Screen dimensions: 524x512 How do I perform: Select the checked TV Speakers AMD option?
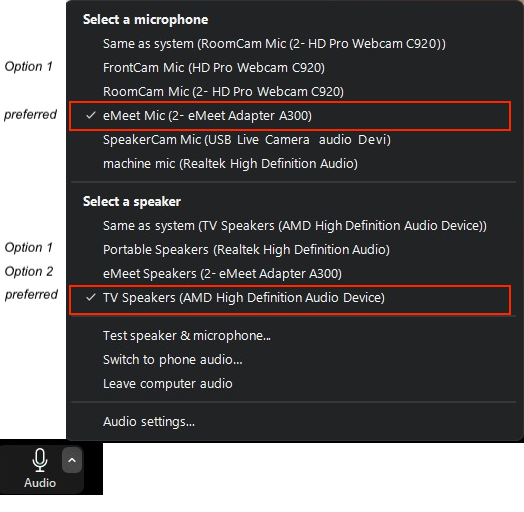pyautogui.click(x=290, y=300)
